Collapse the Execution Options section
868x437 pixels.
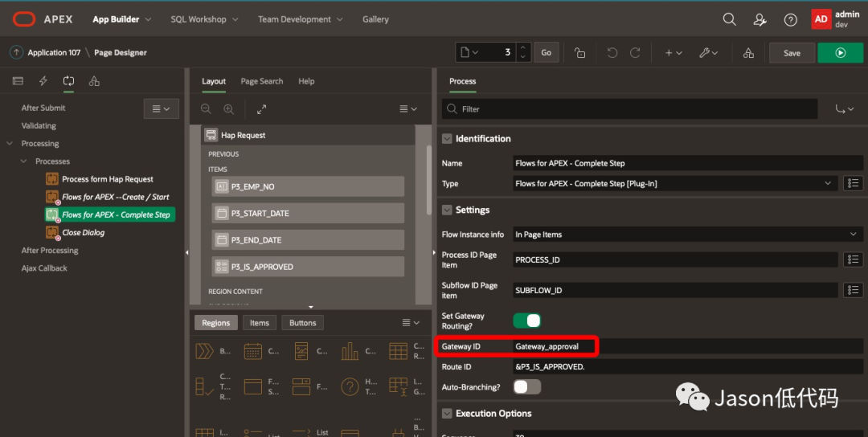point(447,414)
